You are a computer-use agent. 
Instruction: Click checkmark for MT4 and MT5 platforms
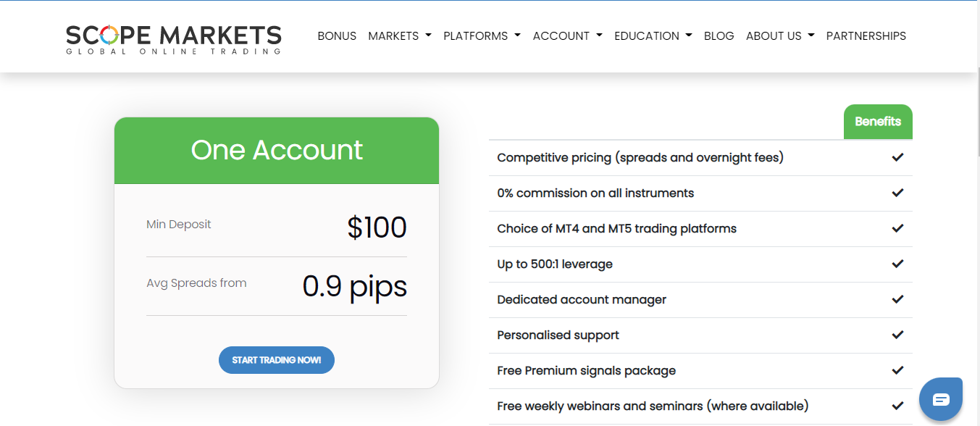[897, 228]
